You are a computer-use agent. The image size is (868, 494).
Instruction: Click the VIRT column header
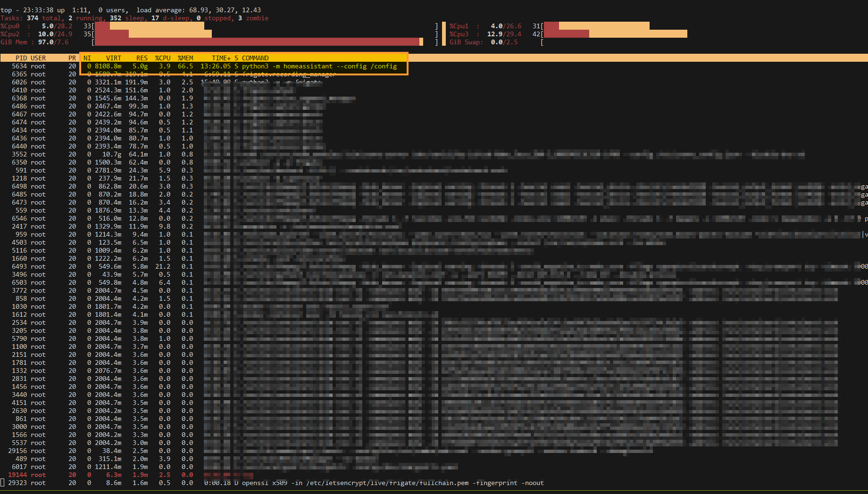pyautogui.click(x=113, y=58)
